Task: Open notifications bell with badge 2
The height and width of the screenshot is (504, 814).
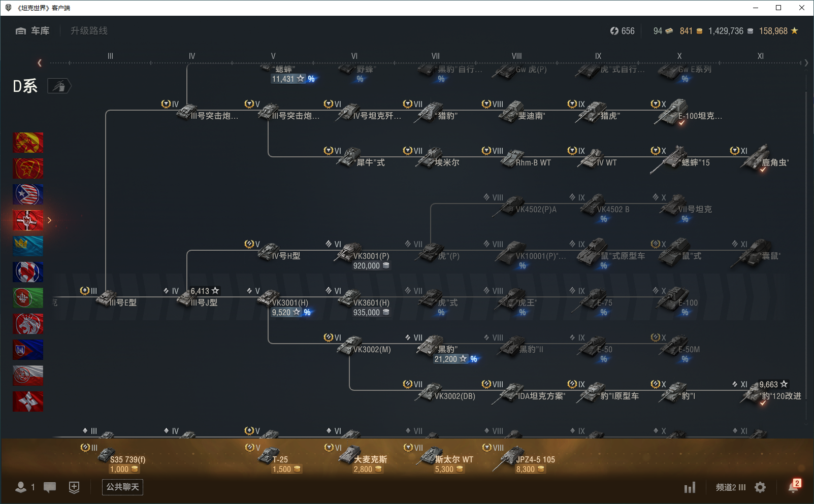Action: pos(793,487)
